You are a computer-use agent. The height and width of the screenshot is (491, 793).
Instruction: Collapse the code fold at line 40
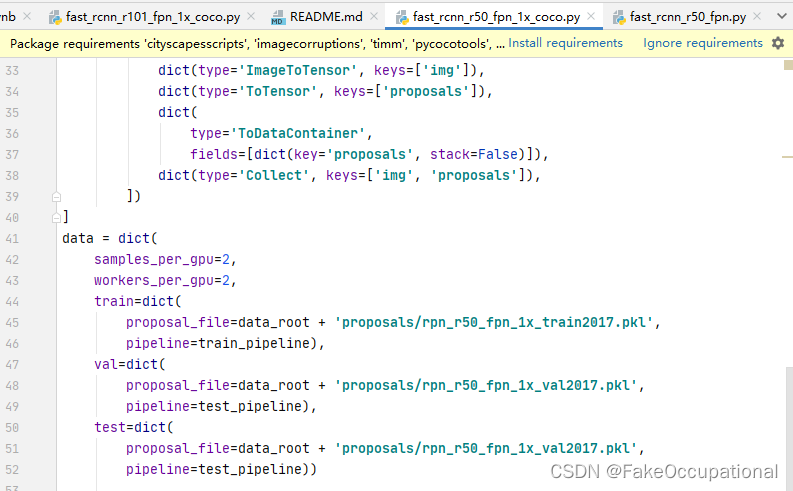click(56, 218)
